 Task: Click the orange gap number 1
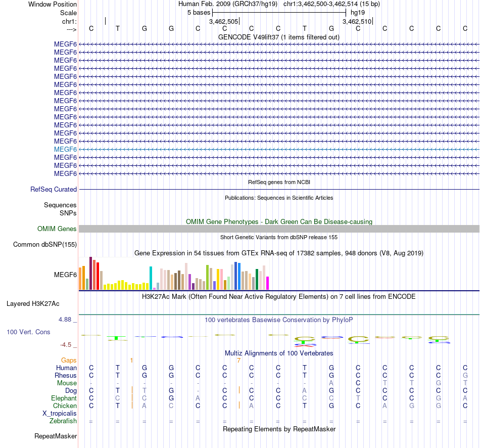click(132, 361)
